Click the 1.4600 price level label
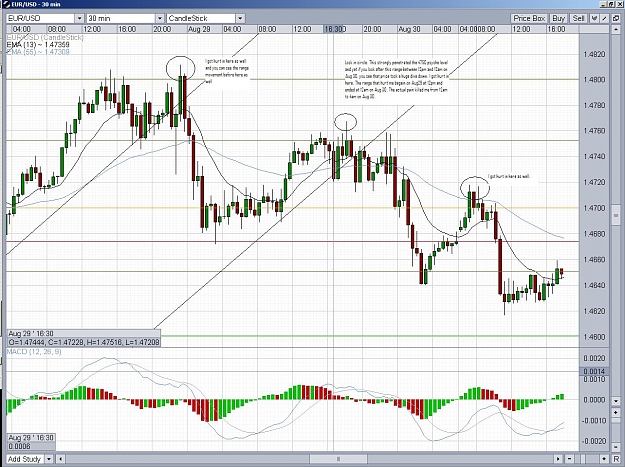The height and width of the screenshot is (467, 625). (x=594, y=337)
